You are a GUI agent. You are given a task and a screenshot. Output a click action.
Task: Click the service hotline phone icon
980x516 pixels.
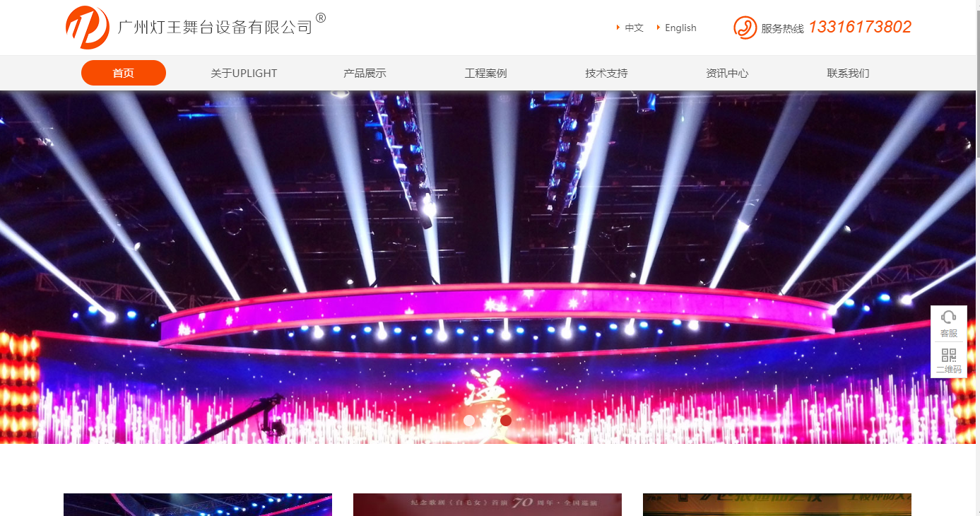point(745,28)
